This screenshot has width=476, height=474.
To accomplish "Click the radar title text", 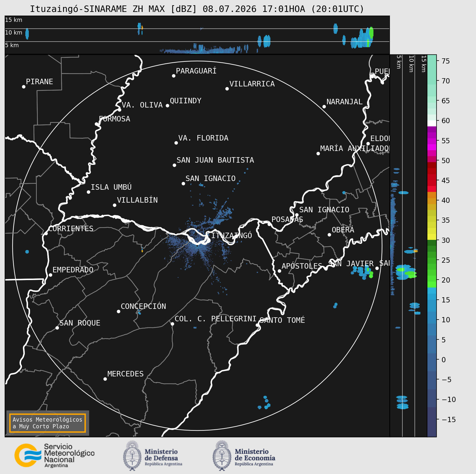I will click(197, 9).
